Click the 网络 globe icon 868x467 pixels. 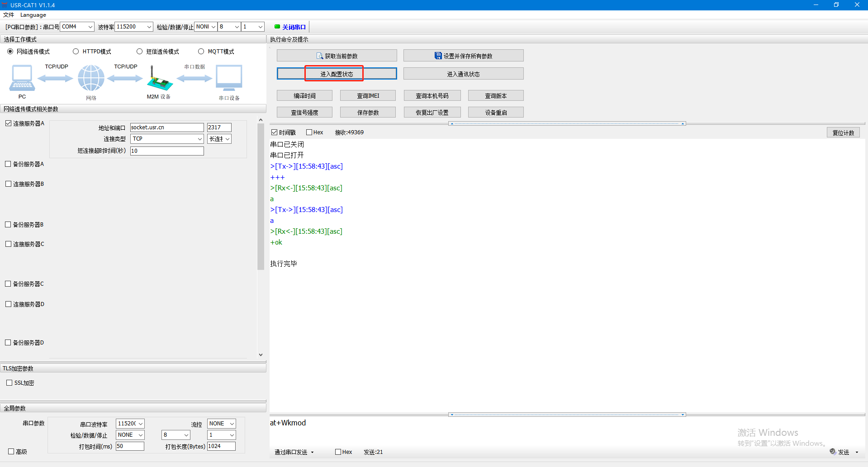click(x=91, y=78)
